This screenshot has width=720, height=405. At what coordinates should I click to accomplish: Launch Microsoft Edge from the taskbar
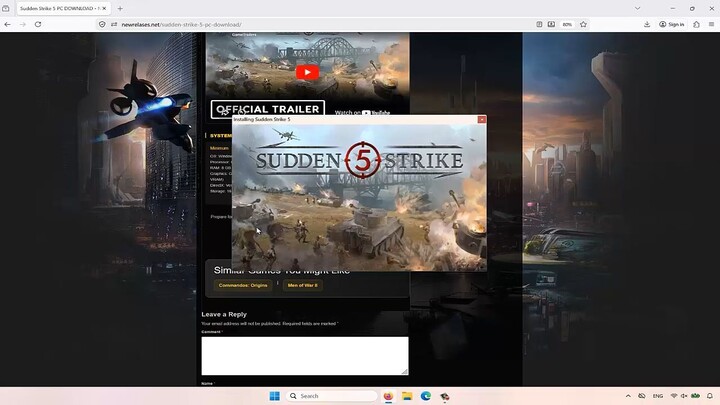point(426,396)
